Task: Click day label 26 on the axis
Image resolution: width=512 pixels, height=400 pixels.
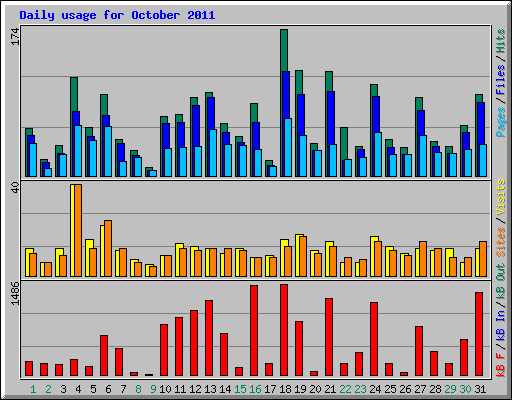Action: pyautogui.click(x=405, y=389)
